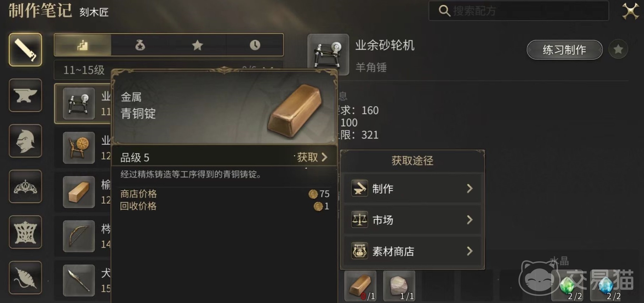The height and width of the screenshot is (303, 644).
Task: Open the recent history clock tab
Action: pyautogui.click(x=255, y=45)
